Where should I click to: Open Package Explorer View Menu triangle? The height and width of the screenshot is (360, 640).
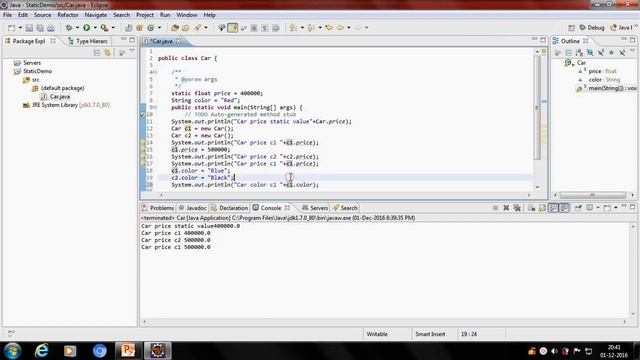132,52
